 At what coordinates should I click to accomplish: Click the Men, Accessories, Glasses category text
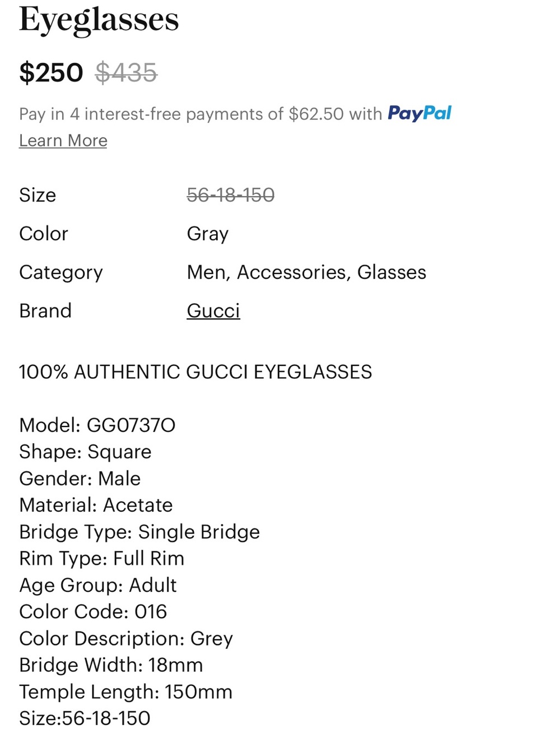click(306, 272)
